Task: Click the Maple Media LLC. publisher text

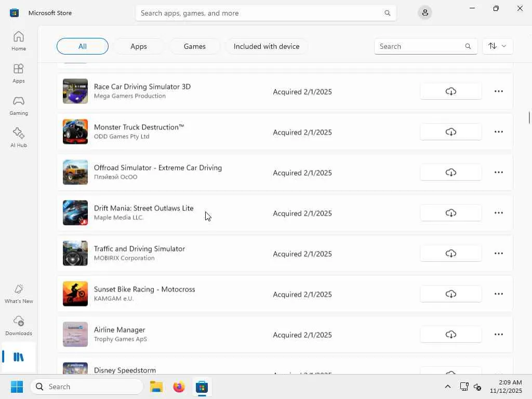Action: [119, 218]
